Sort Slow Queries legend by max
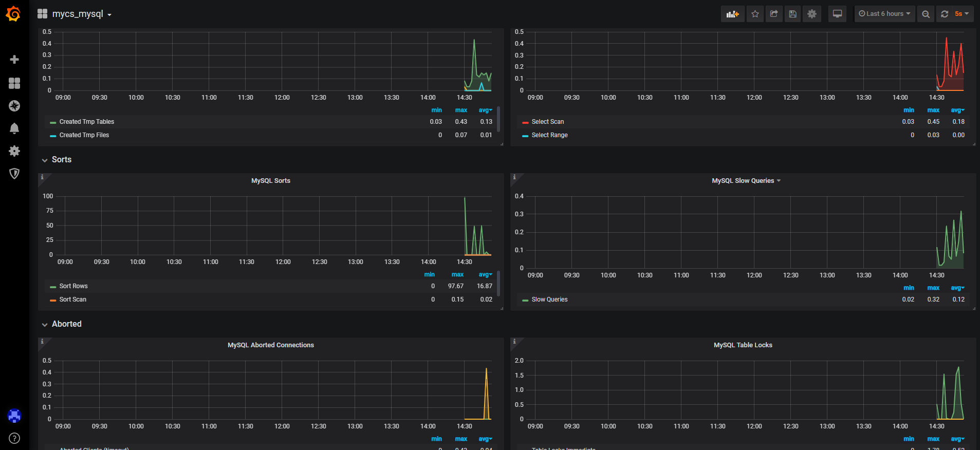980x450 pixels. [x=933, y=288]
